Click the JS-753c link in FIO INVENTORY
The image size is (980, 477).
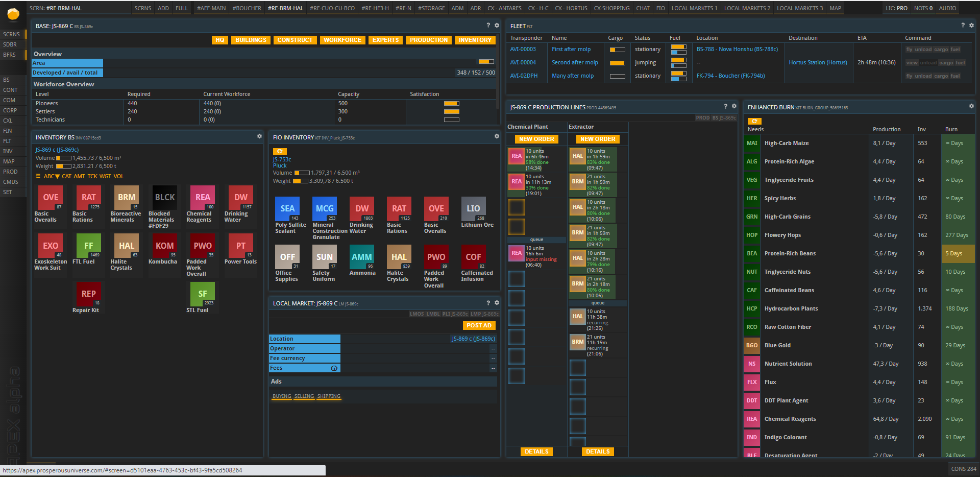282,159
